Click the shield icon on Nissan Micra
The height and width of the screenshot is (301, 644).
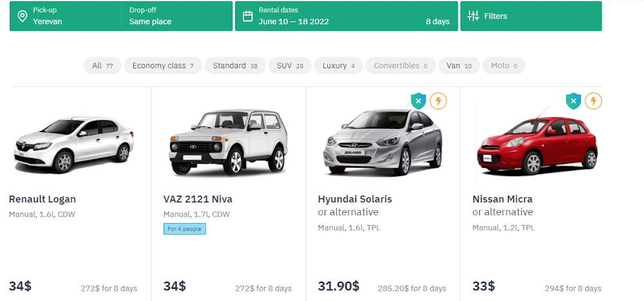point(573,101)
